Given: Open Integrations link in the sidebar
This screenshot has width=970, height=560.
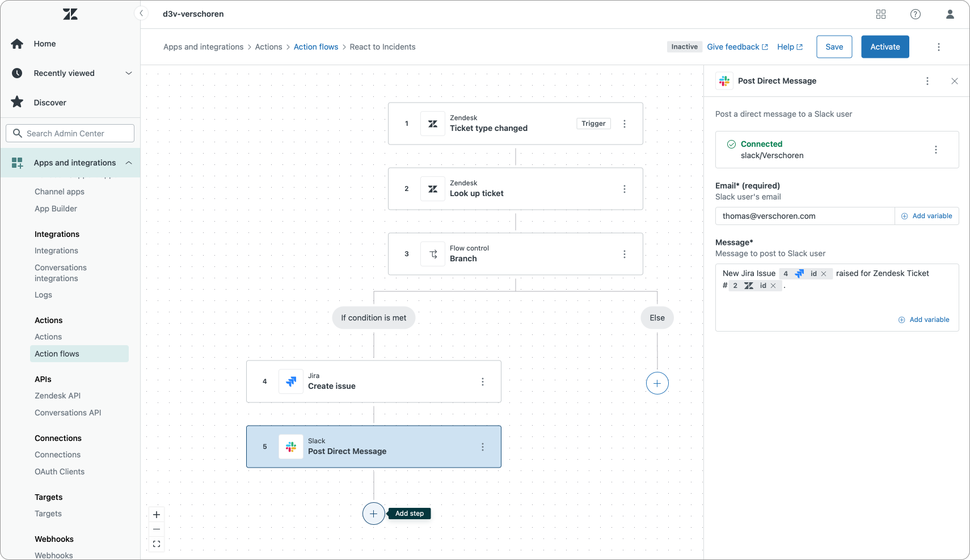Looking at the screenshot, I should coord(56,251).
